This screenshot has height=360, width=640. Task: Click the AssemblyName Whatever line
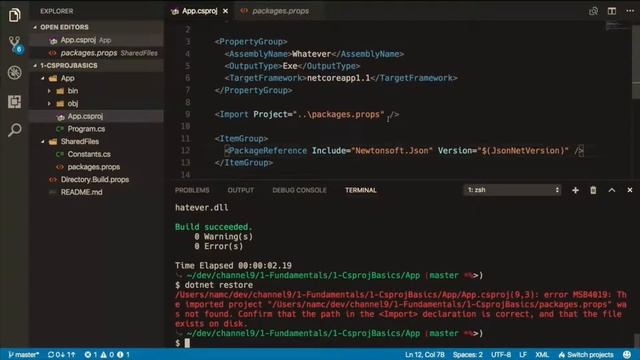pos(314,54)
